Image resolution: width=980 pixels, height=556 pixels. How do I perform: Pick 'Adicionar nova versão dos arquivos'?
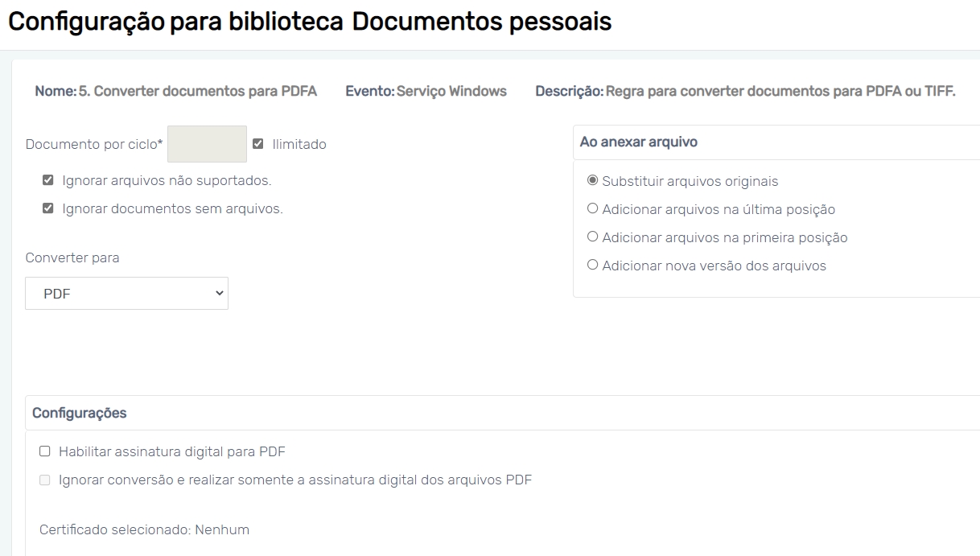pyautogui.click(x=593, y=266)
